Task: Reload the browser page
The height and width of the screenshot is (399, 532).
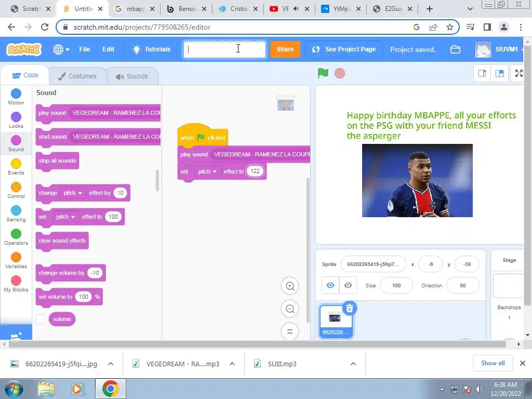Action: (x=45, y=27)
